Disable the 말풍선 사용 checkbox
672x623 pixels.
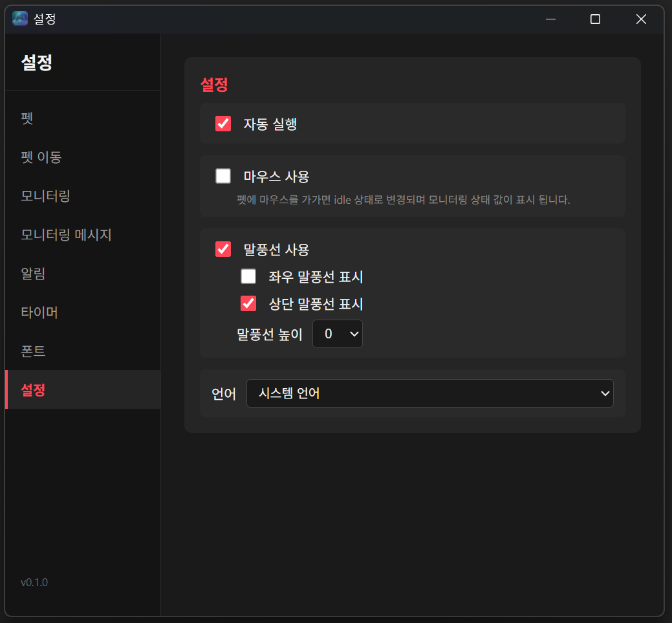(223, 249)
